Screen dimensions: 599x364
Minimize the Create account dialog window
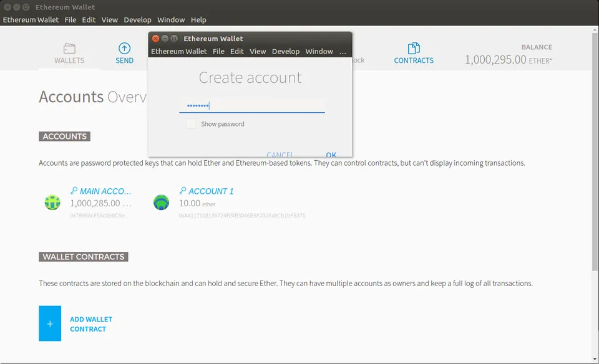point(165,39)
